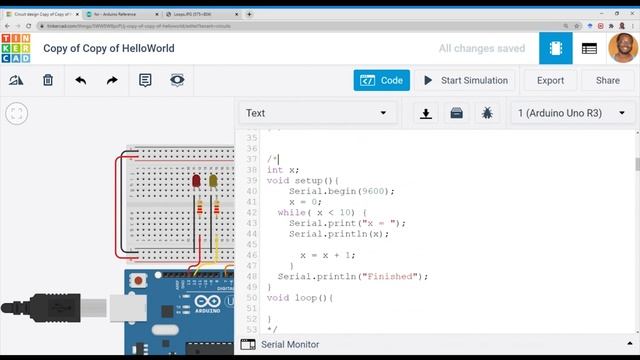Open the Export dialog
Screen dimensions: 640x360
[550, 80]
